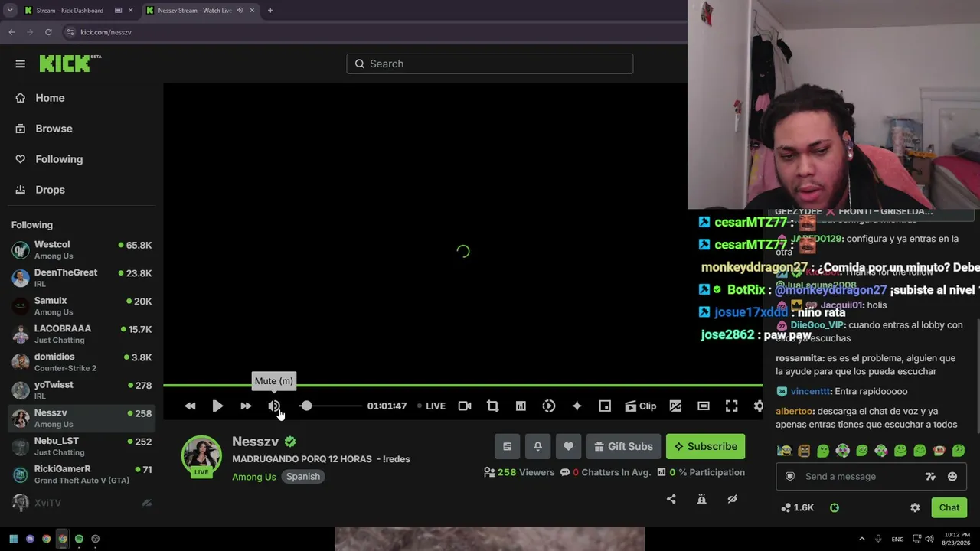The height and width of the screenshot is (551, 980).
Task: Mute the stream with the speaker icon
Action: [x=274, y=406]
